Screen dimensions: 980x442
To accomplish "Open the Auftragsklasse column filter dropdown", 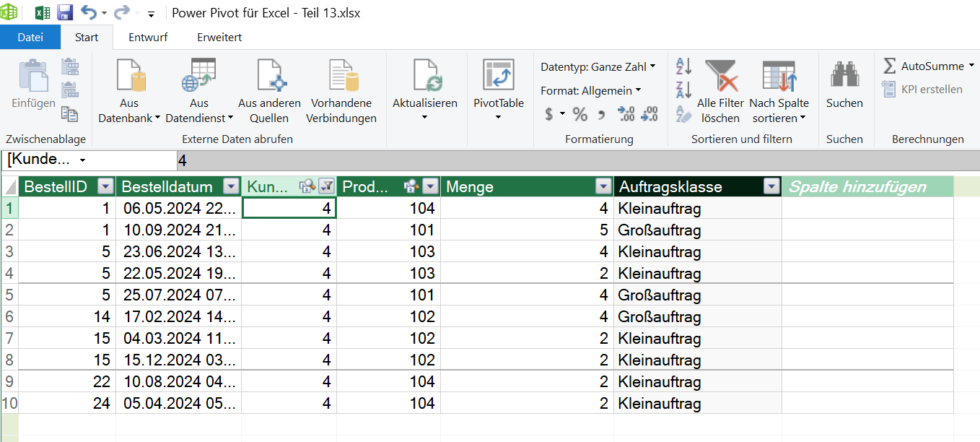I will click(x=771, y=187).
